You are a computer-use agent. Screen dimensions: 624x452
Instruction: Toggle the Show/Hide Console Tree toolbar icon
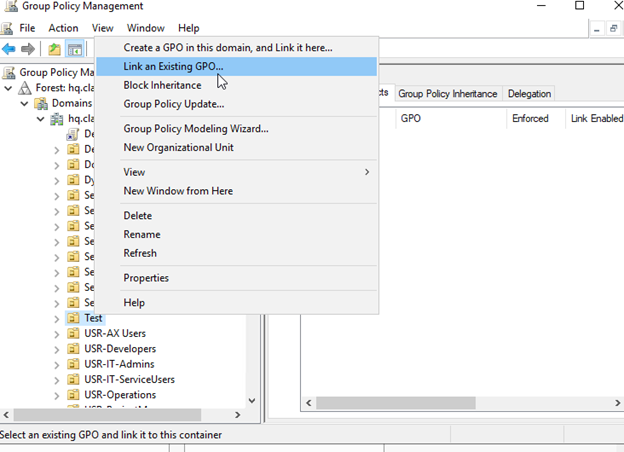[x=75, y=49]
